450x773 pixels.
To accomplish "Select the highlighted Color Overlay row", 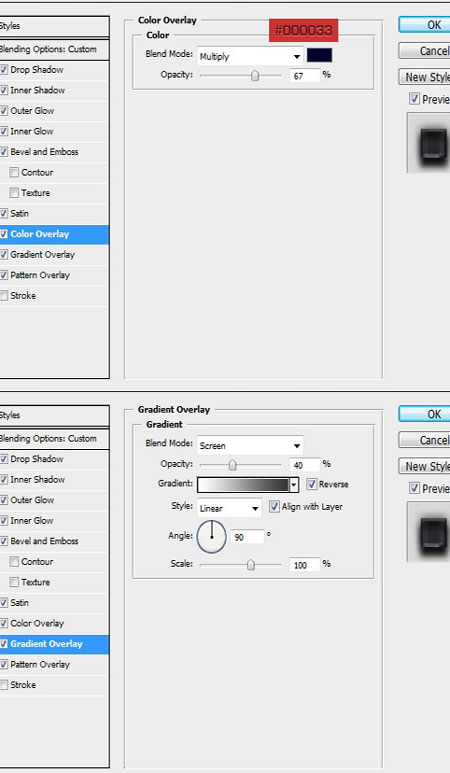I will click(53, 234).
